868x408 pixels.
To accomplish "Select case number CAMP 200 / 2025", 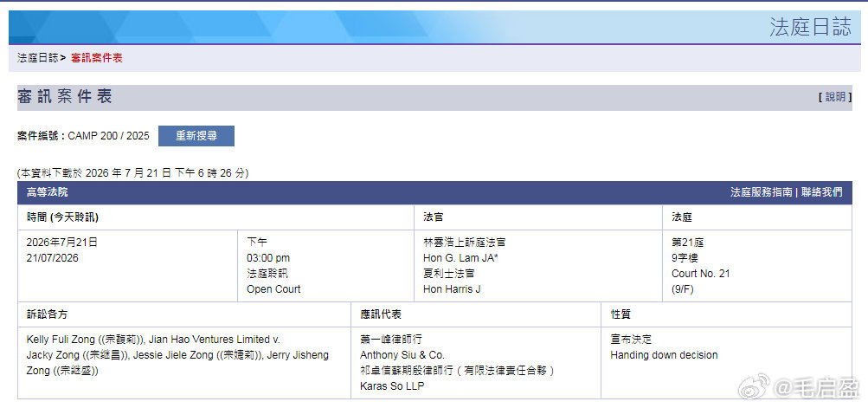I will (x=108, y=136).
